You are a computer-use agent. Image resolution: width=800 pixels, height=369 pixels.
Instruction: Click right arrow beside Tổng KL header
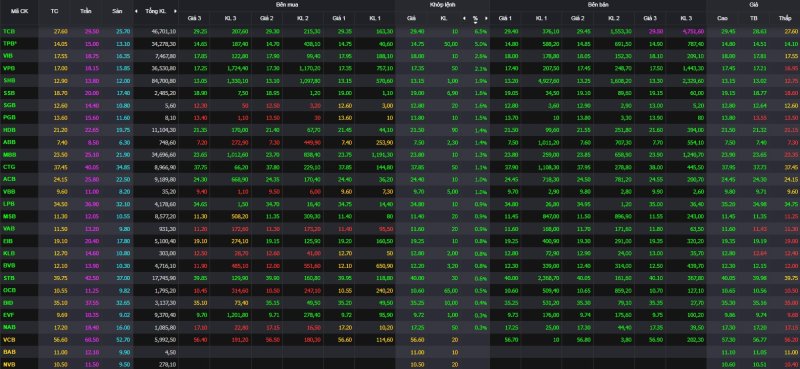point(176,11)
